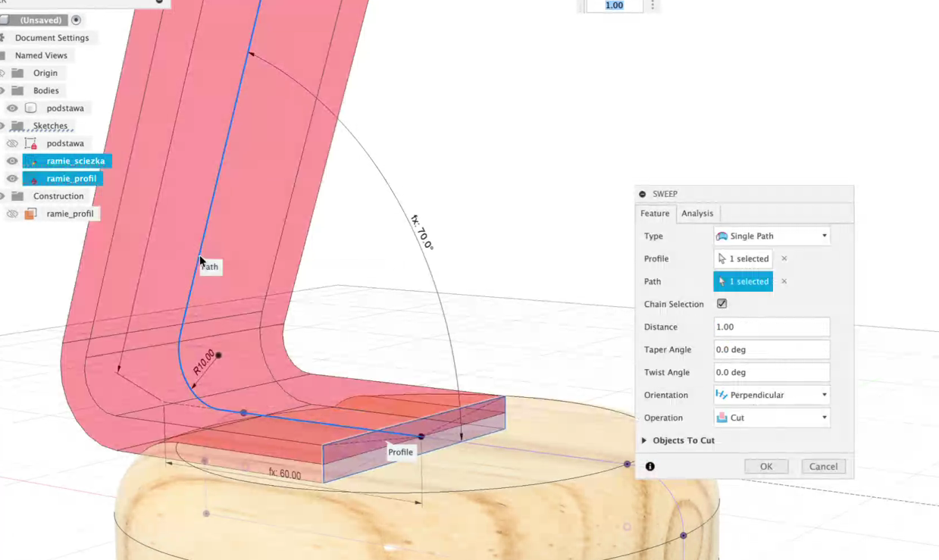Image resolution: width=939 pixels, height=560 pixels.
Task: Open the Type dropdown showing Single Path
Action: point(772,236)
